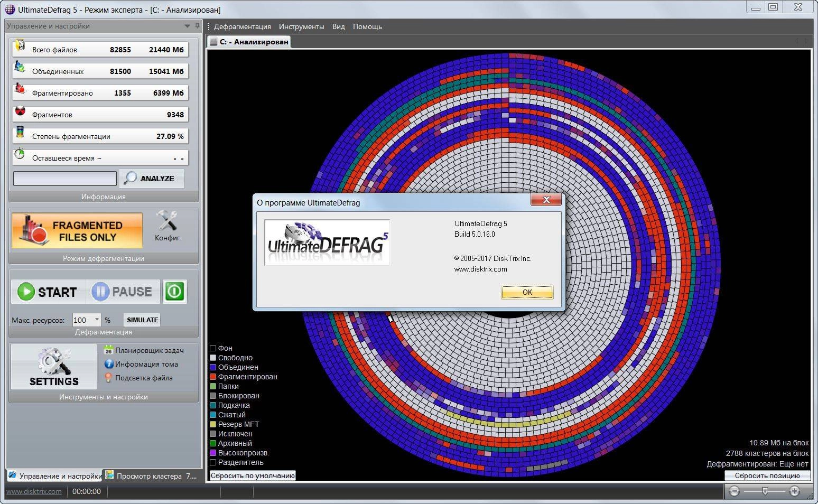Image resolution: width=818 pixels, height=504 pixels.
Task: Click the Архивный green legend box
Action: pos(213,443)
